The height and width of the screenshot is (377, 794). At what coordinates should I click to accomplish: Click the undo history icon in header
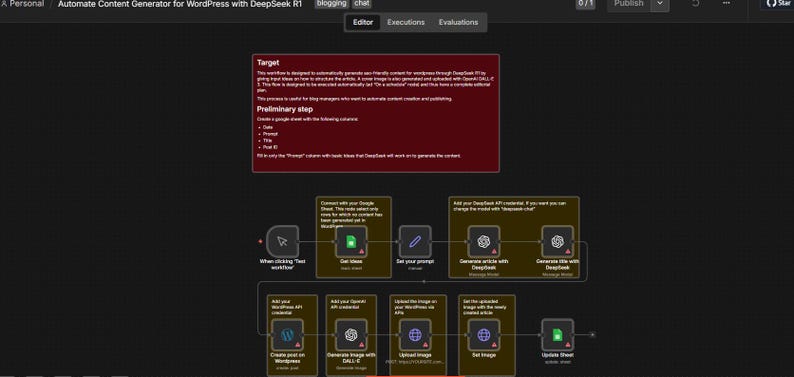(x=696, y=4)
